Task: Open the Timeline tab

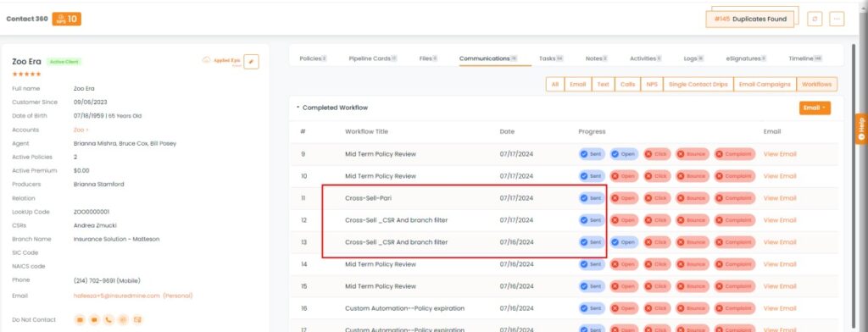Action: (805, 58)
